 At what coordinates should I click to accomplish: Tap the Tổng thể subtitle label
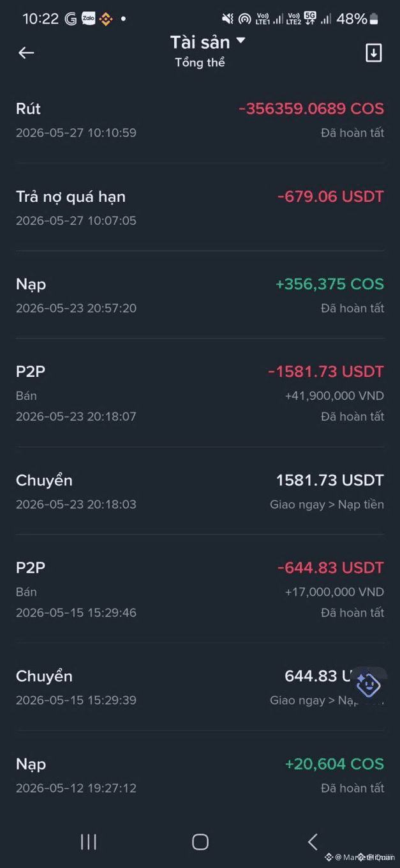(200, 63)
